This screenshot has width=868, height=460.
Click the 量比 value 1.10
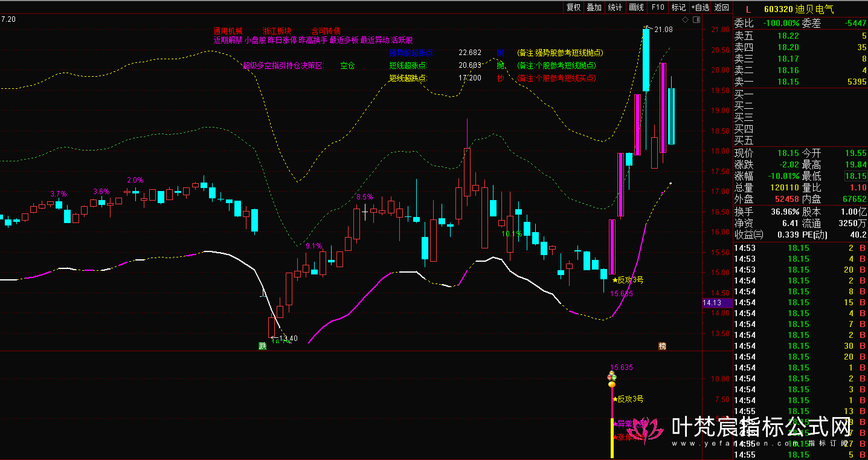tap(858, 187)
